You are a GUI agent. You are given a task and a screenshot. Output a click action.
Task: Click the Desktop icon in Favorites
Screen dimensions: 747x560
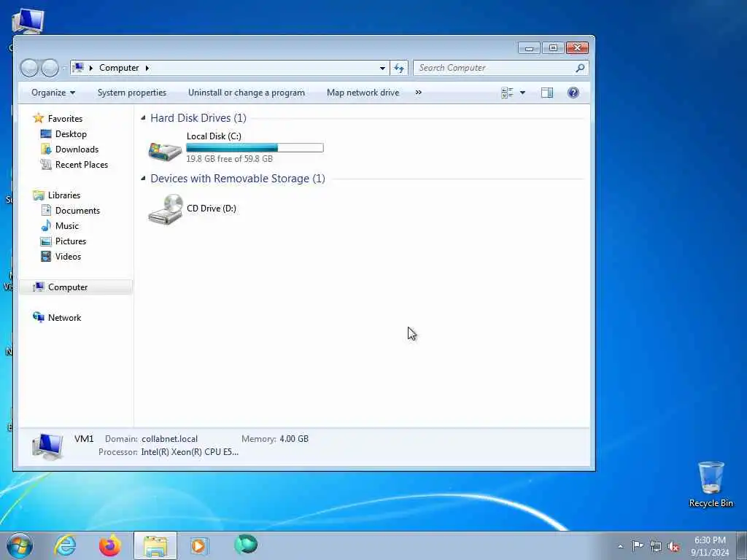[46, 134]
